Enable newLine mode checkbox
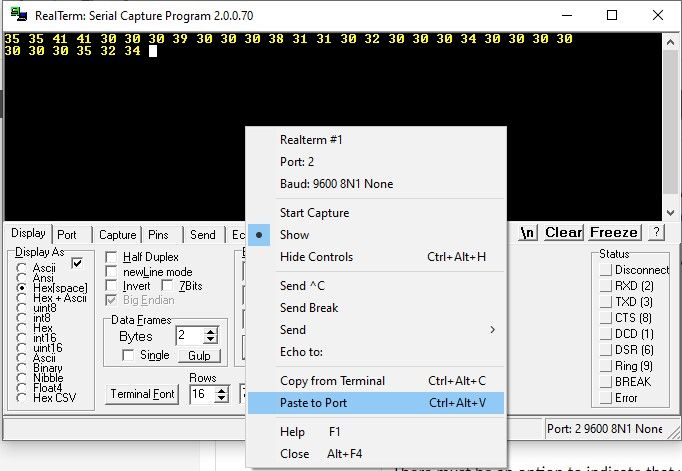This screenshot has width=682, height=471. pos(111,272)
